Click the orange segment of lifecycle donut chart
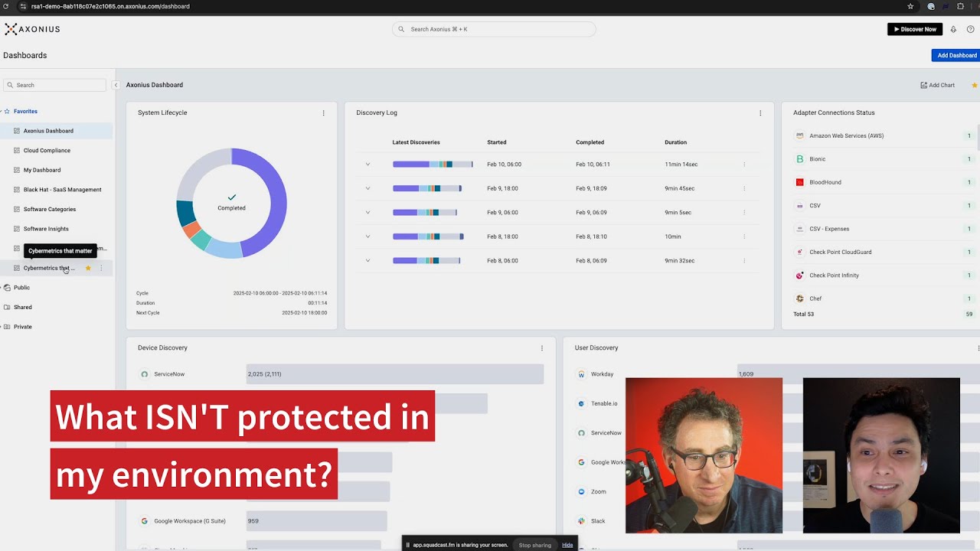980x551 pixels. pyautogui.click(x=191, y=230)
